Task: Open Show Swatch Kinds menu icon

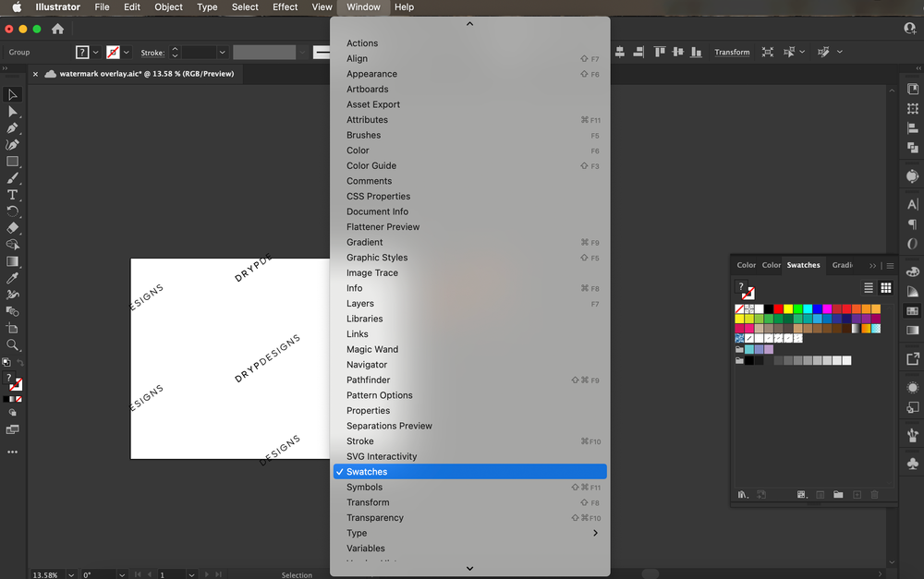Action: [801, 495]
